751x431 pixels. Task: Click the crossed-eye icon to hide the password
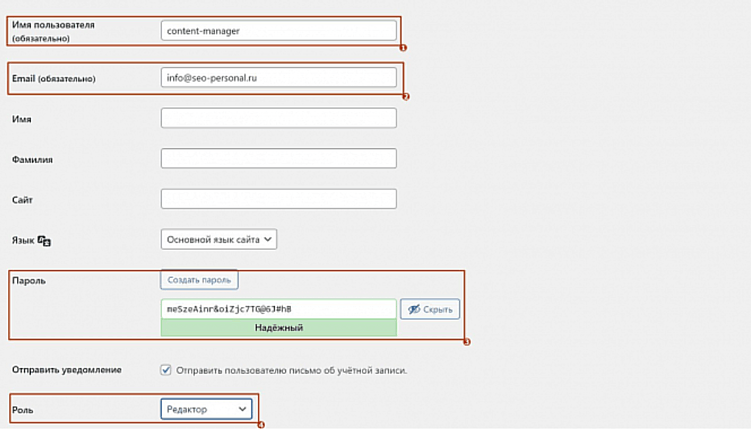413,309
